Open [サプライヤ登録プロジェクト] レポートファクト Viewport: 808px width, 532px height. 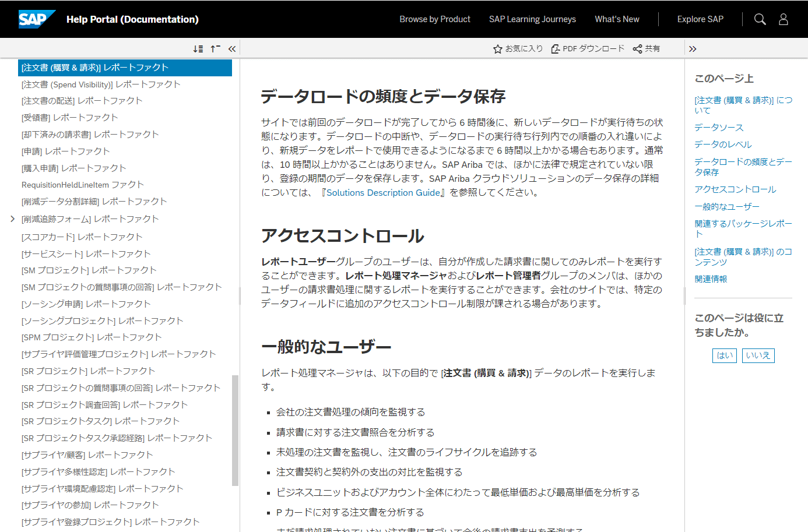[110, 522]
